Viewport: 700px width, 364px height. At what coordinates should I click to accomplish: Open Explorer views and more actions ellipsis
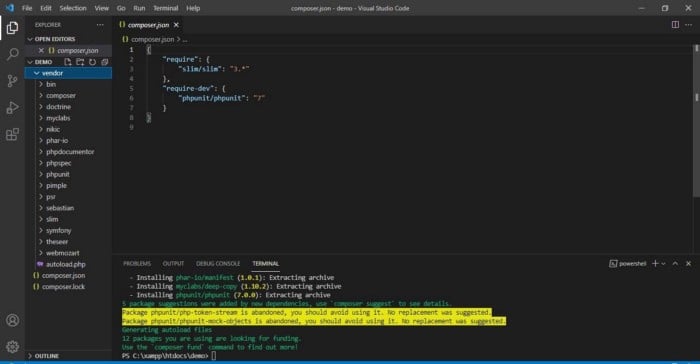coord(100,25)
